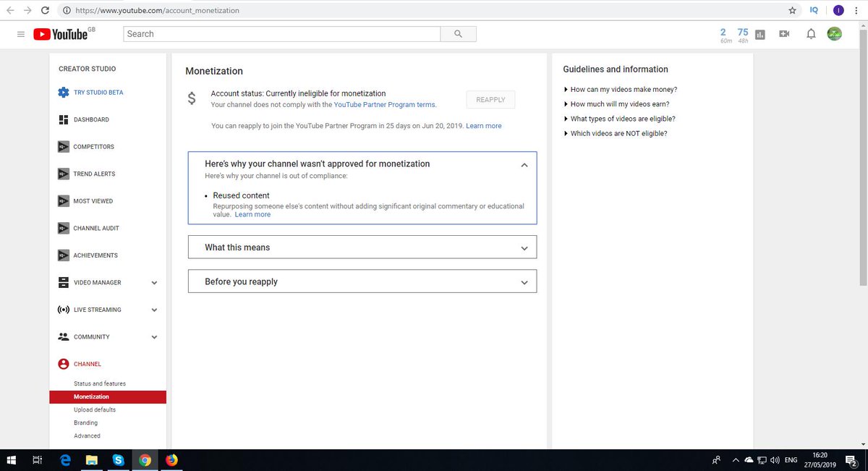
Task: Open Status and features page
Action: click(x=100, y=383)
